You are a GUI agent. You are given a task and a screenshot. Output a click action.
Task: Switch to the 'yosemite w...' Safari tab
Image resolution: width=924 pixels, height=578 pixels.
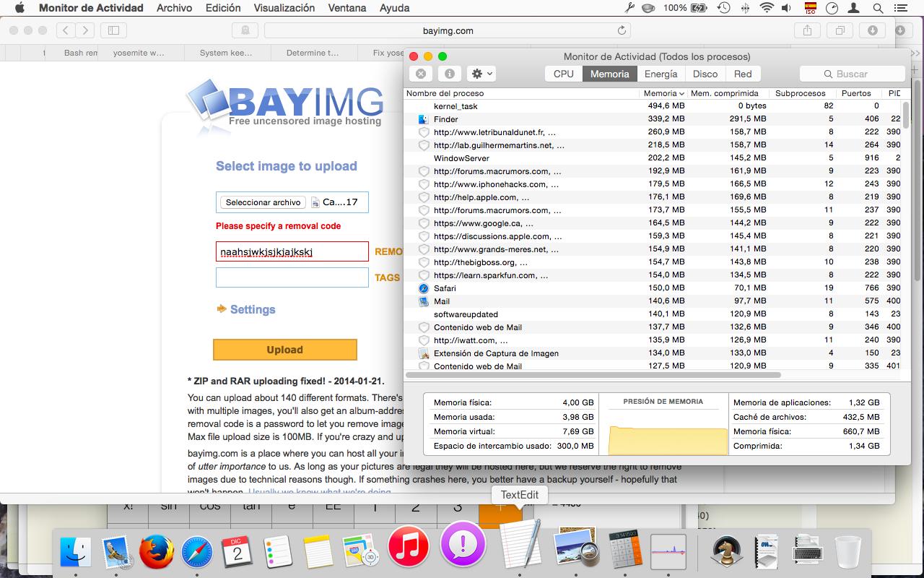(x=139, y=53)
